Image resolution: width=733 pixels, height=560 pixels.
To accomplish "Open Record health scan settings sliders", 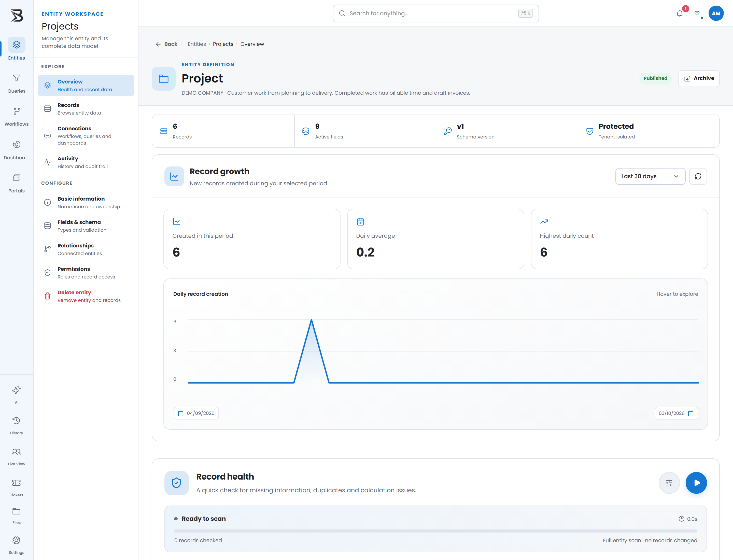I will coord(669,483).
